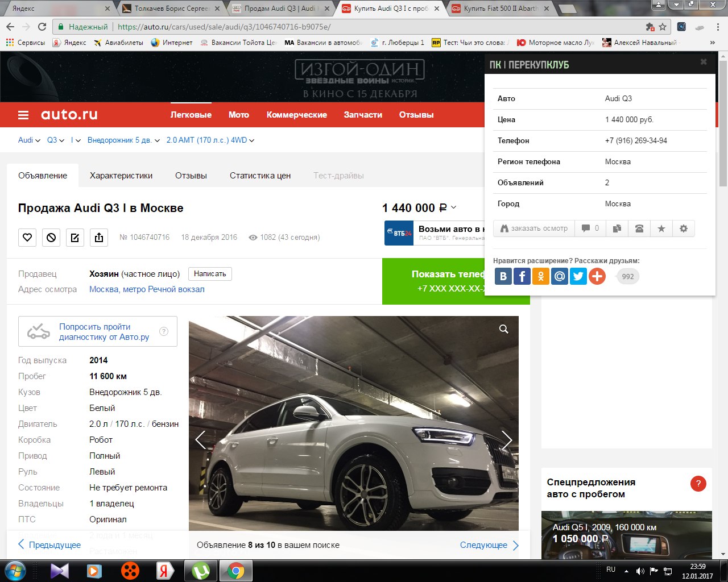Open the Windows Start menu
Screen dimensions: 728x582
15,571
